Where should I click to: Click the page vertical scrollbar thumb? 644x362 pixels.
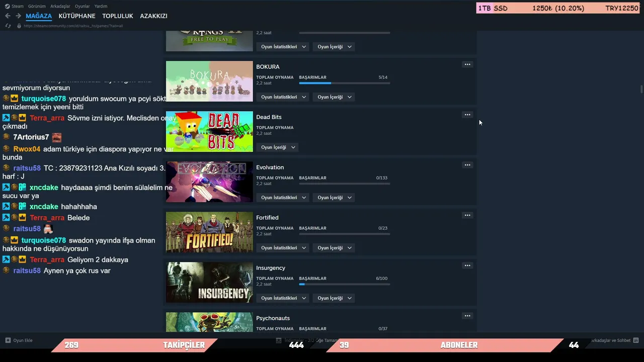click(641, 89)
